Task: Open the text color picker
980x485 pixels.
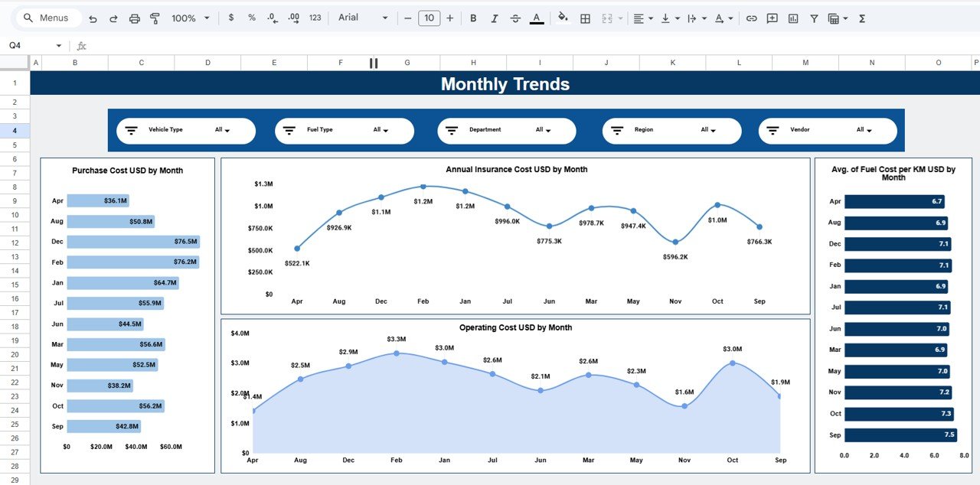Action: click(537, 18)
